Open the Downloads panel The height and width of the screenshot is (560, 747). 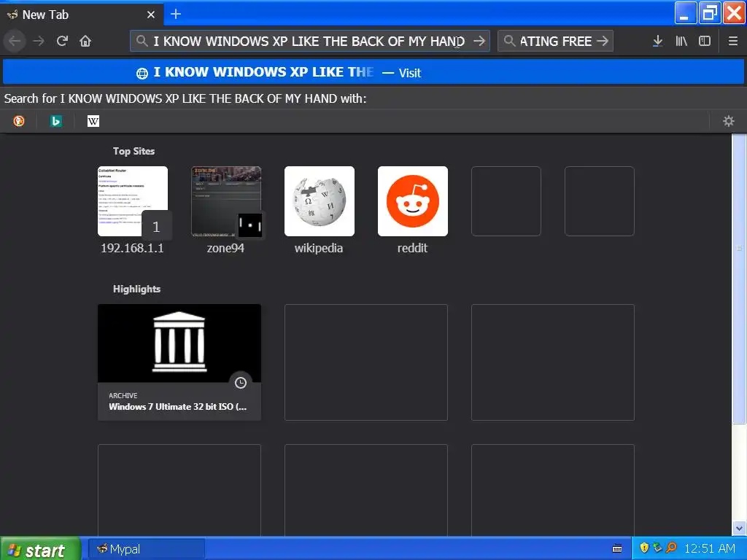point(657,42)
